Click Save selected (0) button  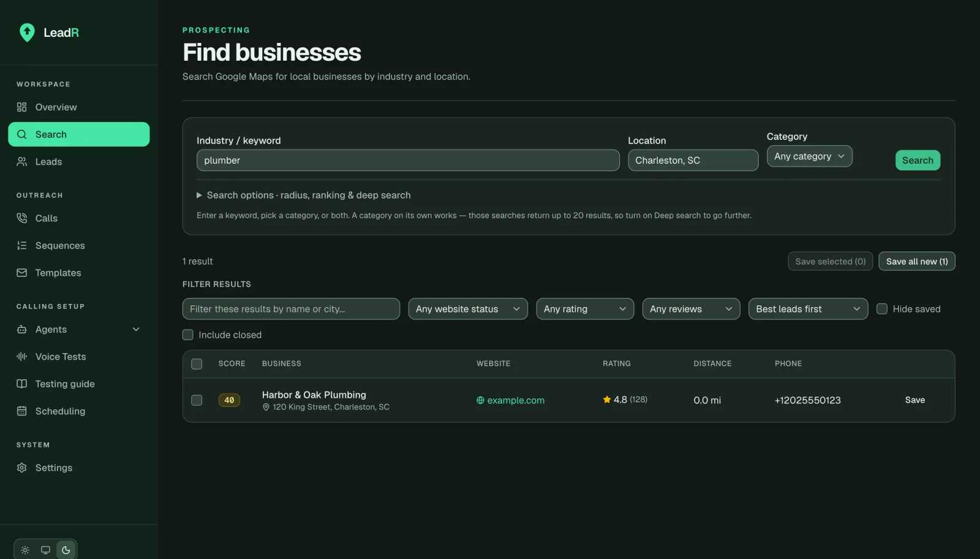830,261
